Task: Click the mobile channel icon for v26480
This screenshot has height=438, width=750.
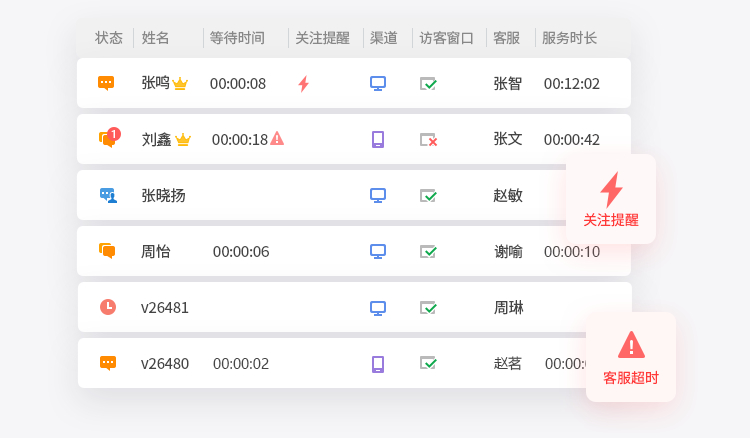Action: [377, 363]
